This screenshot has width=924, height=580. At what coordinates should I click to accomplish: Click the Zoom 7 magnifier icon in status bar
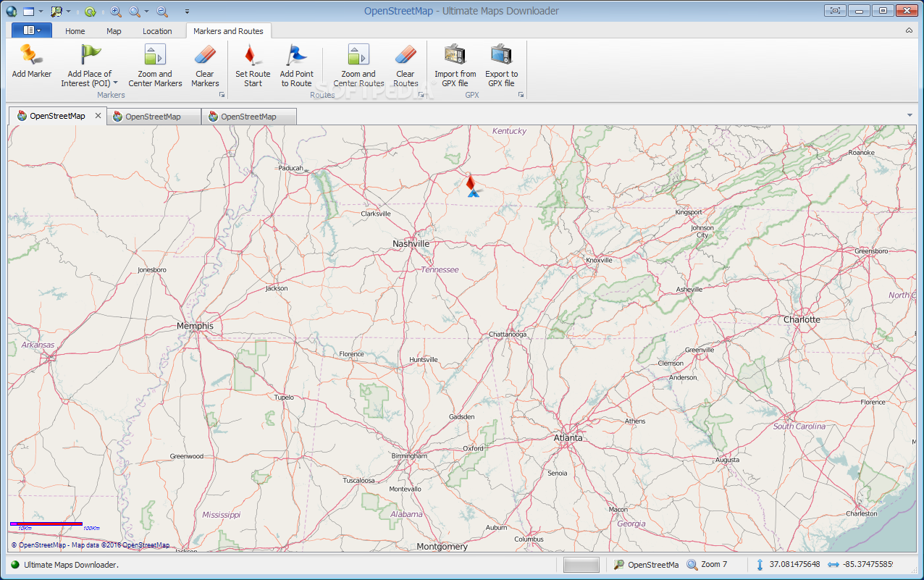pyautogui.click(x=692, y=565)
